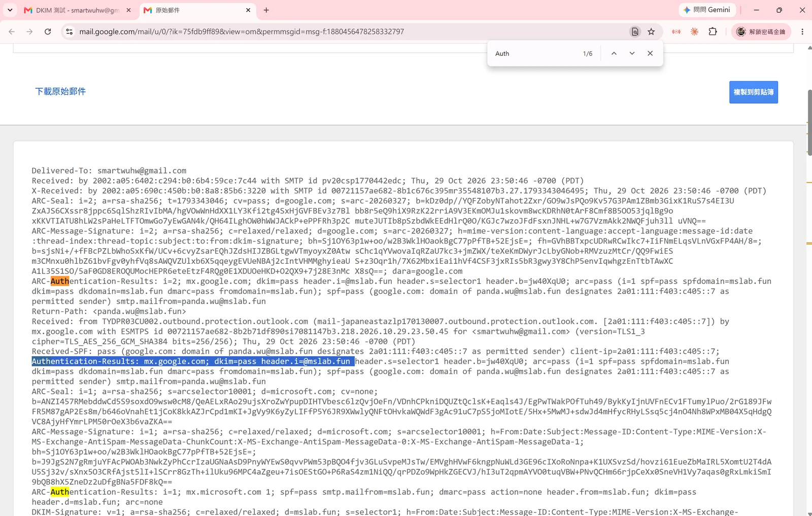Open the 解鎖密碼金鑰 profile button
812x516 pixels.
click(761, 31)
